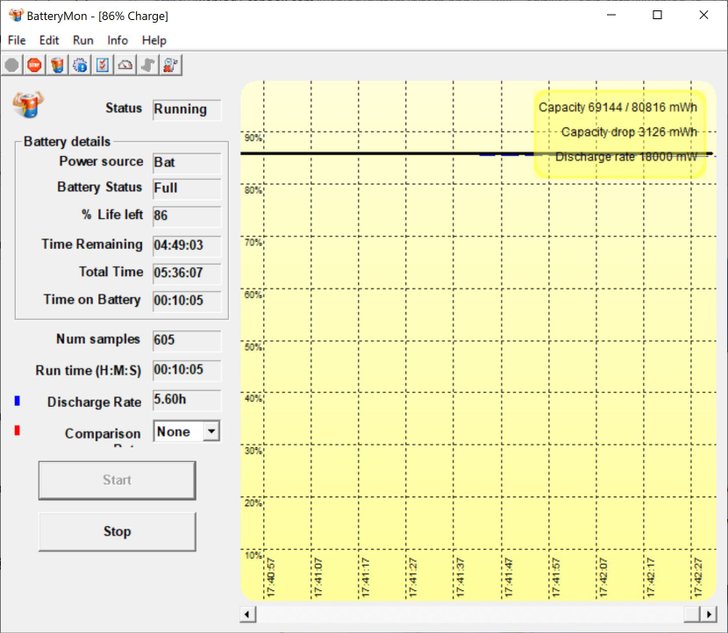Click the red stop sign toolbar icon
728x633 pixels.
coord(34,65)
